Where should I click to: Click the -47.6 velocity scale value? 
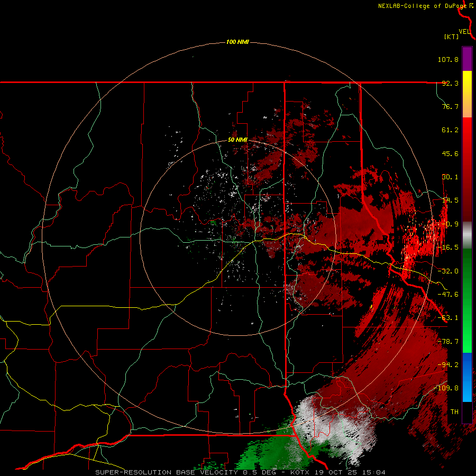pyautogui.click(x=448, y=295)
